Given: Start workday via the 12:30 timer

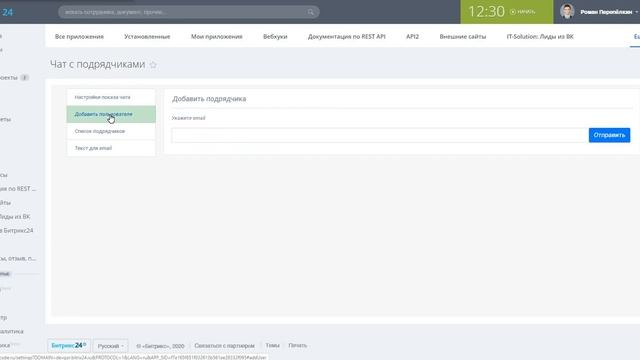Looking at the screenshot, I should 507,11.
